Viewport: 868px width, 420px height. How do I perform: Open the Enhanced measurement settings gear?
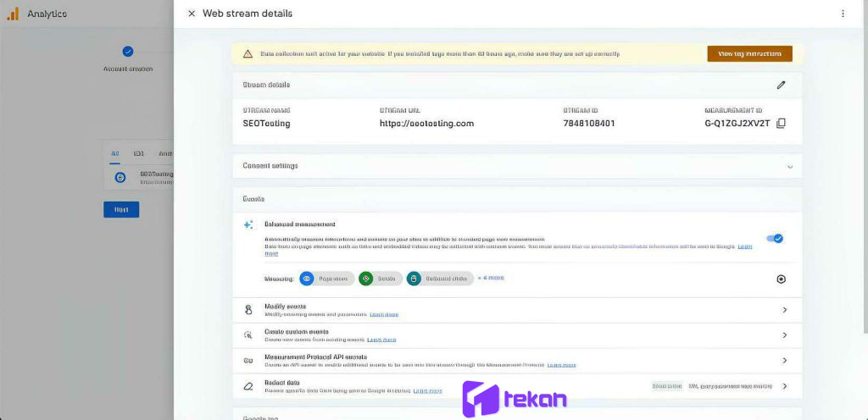[781, 279]
